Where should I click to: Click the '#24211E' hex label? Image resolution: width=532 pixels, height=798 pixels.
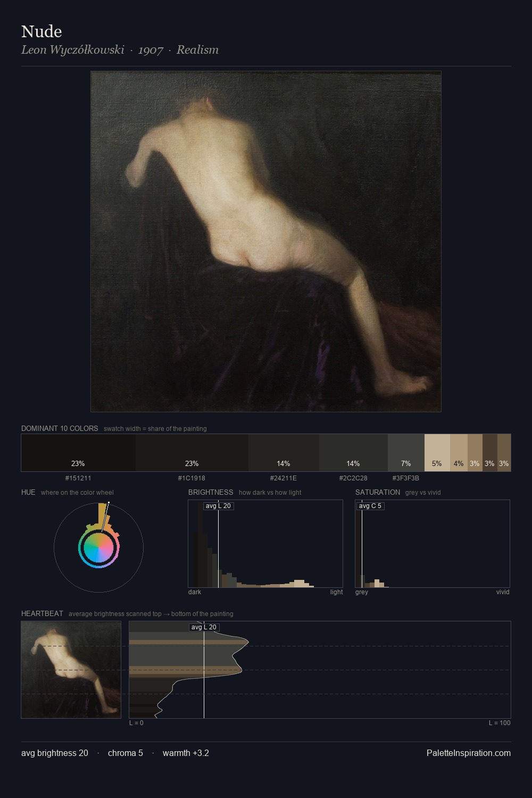(x=284, y=478)
